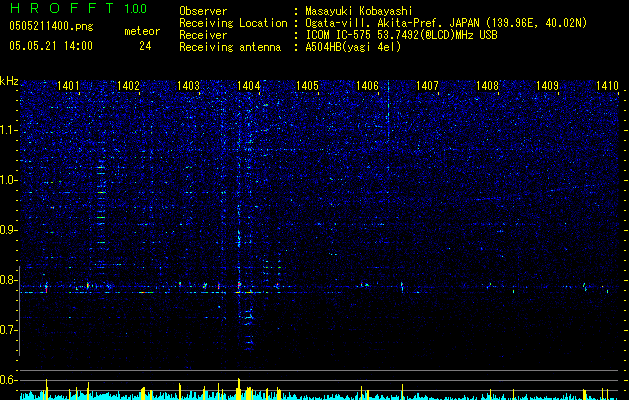Image resolution: width=629 pixels, height=400 pixels.
Task: Click the 1408 time marker
Action: 487,85
